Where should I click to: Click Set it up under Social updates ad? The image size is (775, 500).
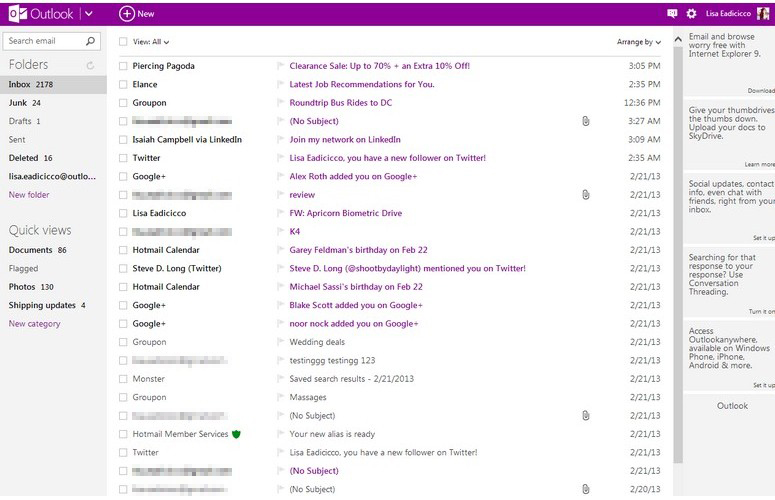tap(764, 238)
